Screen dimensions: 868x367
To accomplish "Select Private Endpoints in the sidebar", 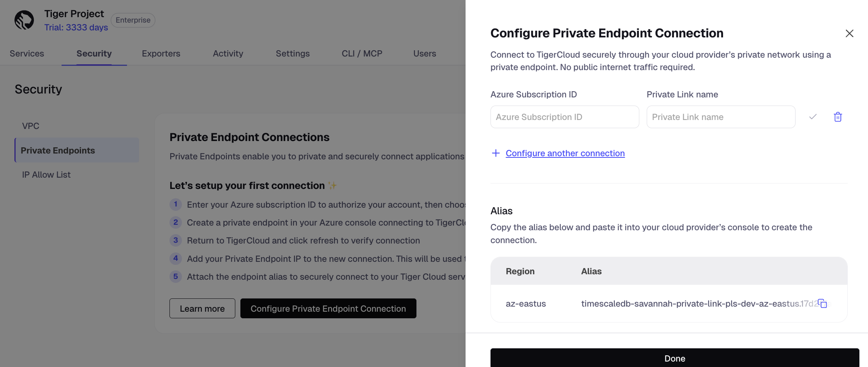I will (58, 150).
